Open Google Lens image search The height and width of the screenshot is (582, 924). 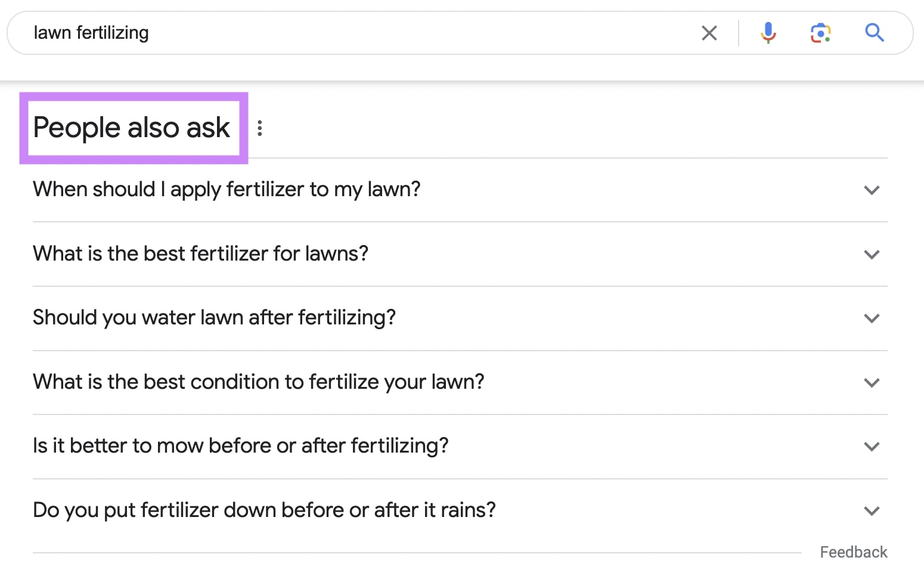pyautogui.click(x=821, y=33)
